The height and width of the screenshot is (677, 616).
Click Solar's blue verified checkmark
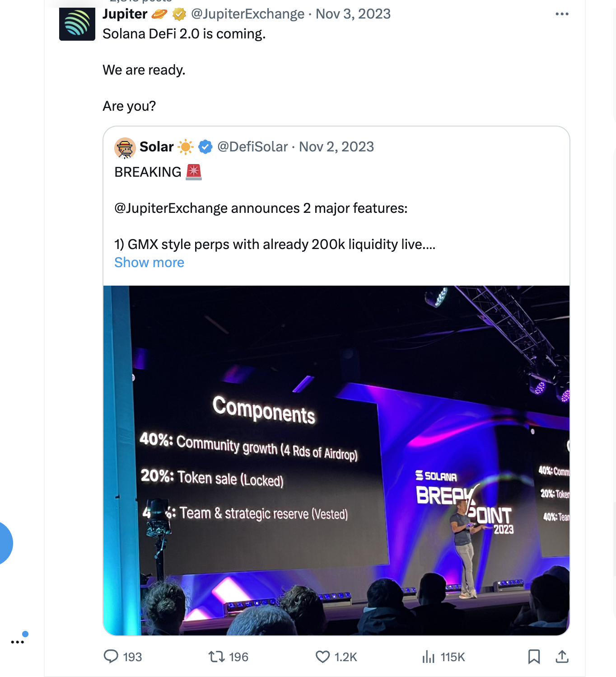coord(205,147)
